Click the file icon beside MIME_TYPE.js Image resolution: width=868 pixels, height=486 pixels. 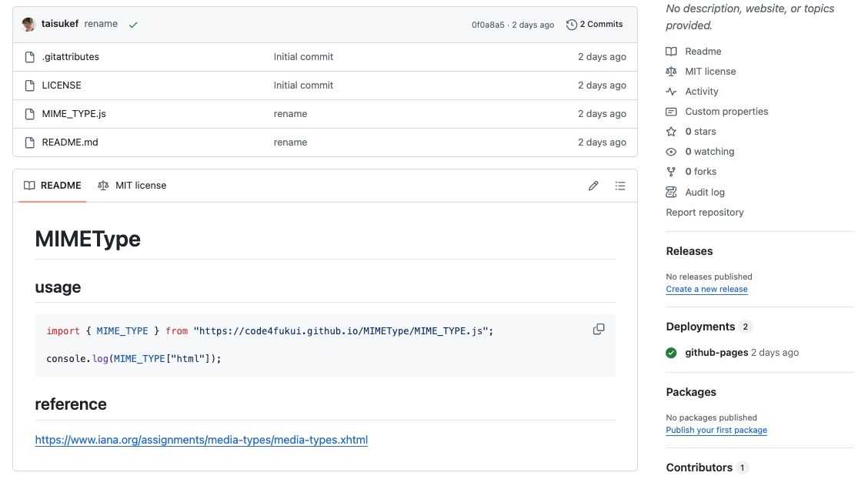click(x=30, y=114)
